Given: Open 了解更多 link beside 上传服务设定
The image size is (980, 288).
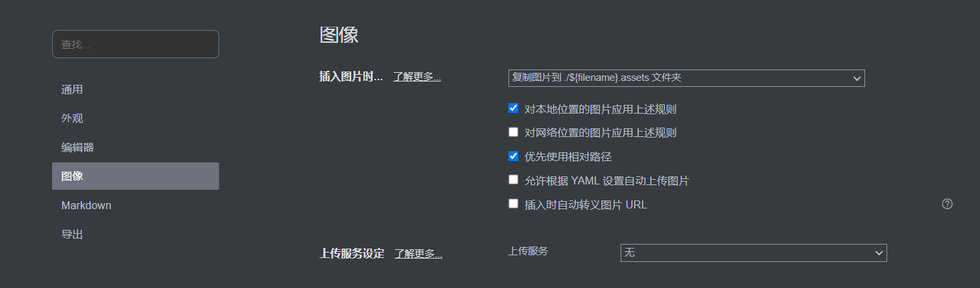Looking at the screenshot, I should point(418,254).
